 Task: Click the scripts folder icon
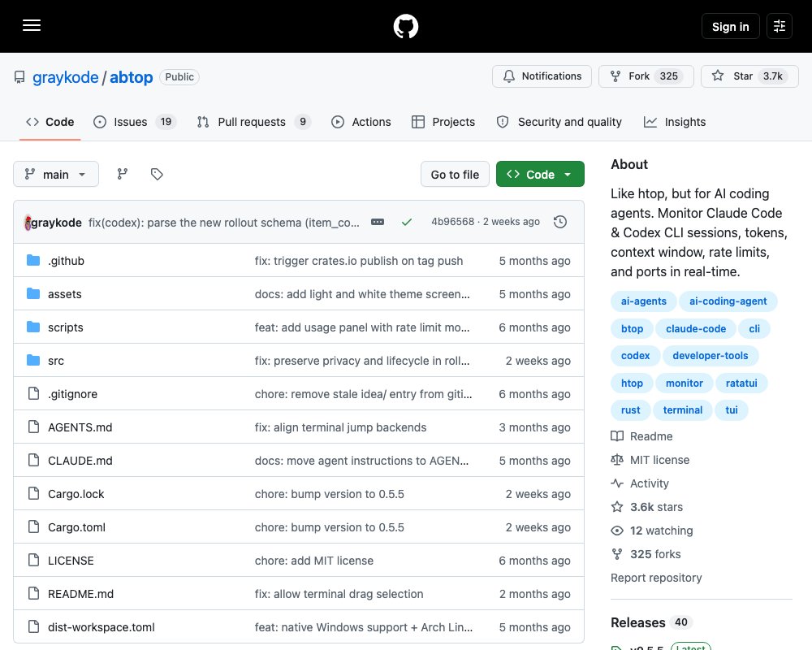[33, 327]
